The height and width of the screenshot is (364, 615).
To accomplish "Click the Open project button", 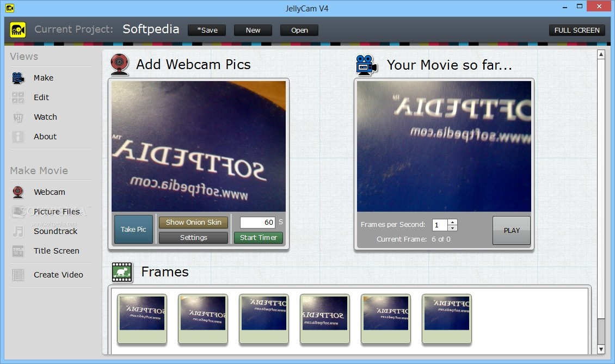I will [x=299, y=30].
